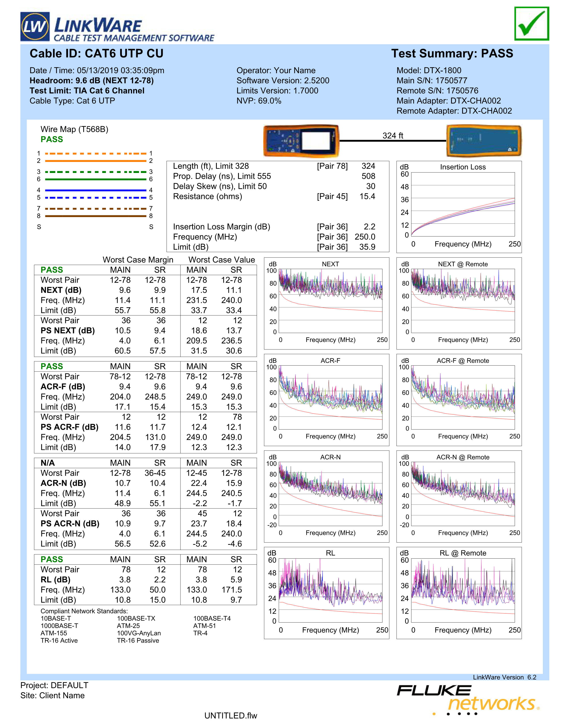Image resolution: width=563 pixels, height=728 pixels.
Task: Click the orange pin 2 wire line
Action: click(95, 161)
